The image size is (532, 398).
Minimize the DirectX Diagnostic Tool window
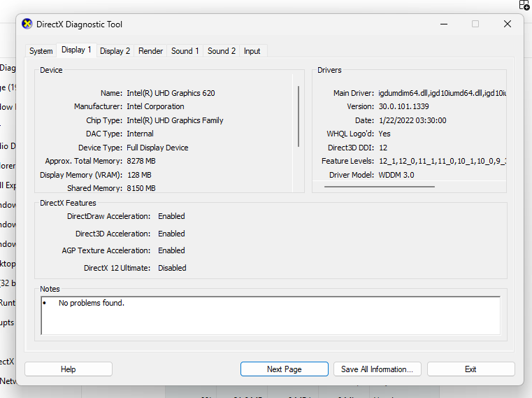pyautogui.click(x=444, y=24)
